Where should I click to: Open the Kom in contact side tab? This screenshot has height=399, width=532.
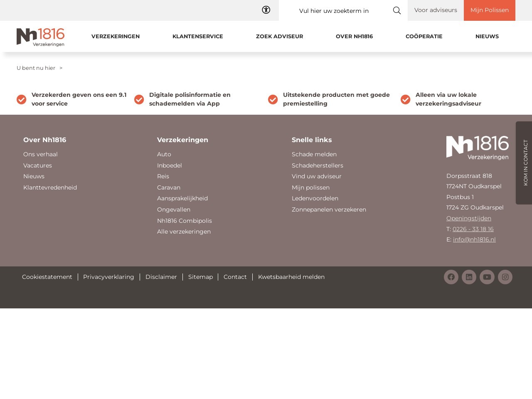pos(524,163)
